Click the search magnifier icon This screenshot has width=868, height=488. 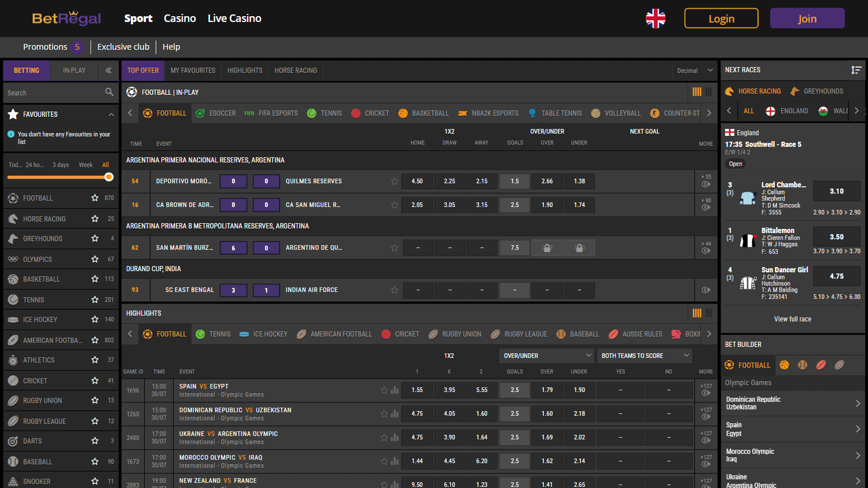coord(109,93)
